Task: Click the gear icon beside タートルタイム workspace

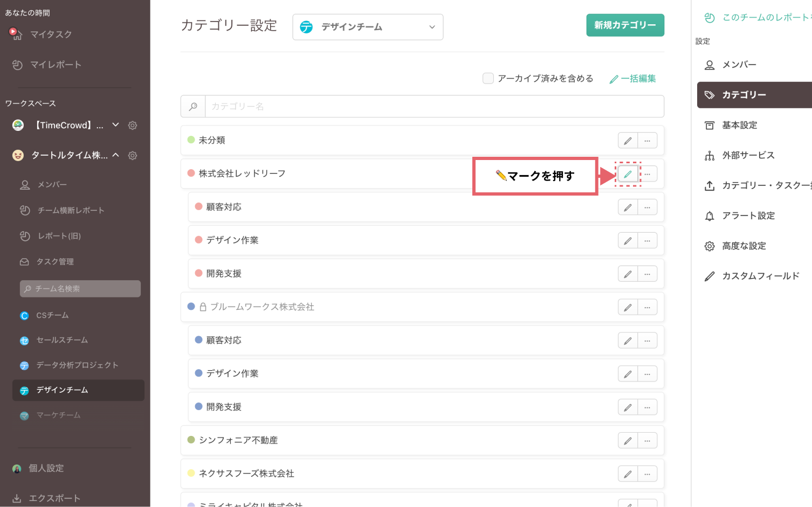Action: pyautogui.click(x=133, y=156)
